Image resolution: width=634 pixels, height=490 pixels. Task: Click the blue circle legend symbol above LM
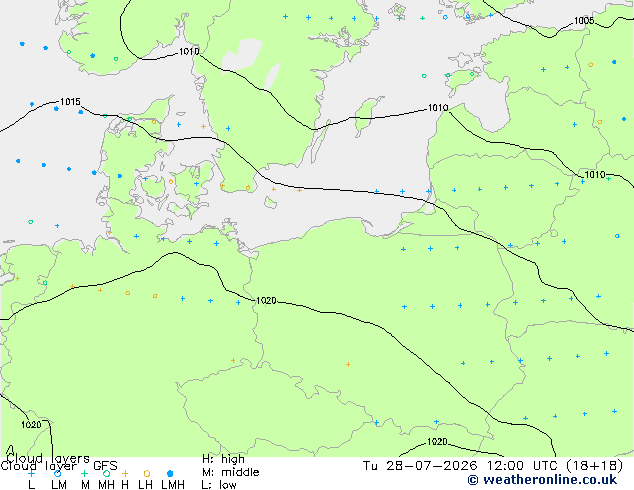click(x=57, y=473)
